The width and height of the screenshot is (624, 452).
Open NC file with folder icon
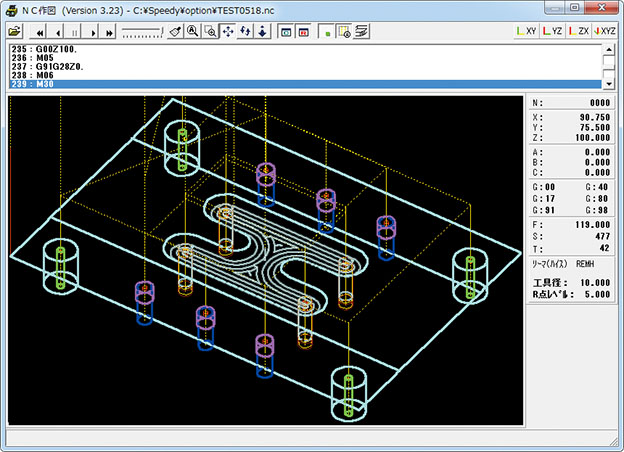pyautogui.click(x=15, y=31)
